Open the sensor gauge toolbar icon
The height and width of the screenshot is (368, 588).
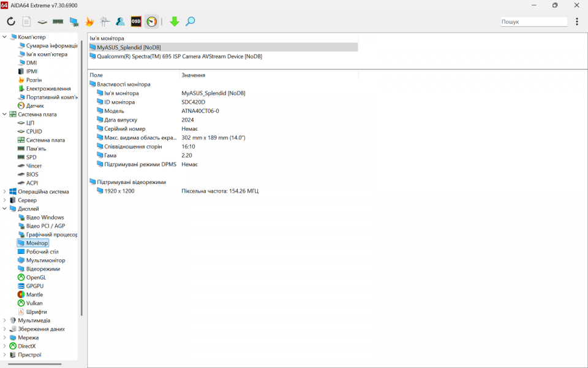click(x=151, y=21)
